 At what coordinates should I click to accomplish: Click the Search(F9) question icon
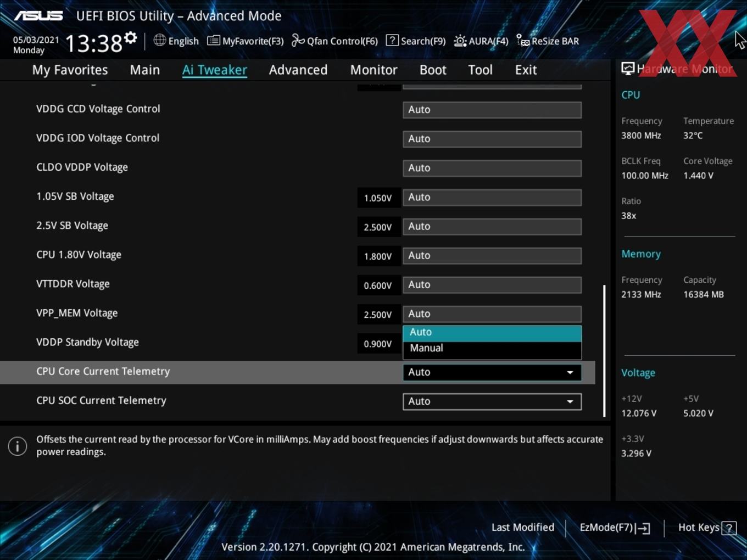[x=392, y=40]
